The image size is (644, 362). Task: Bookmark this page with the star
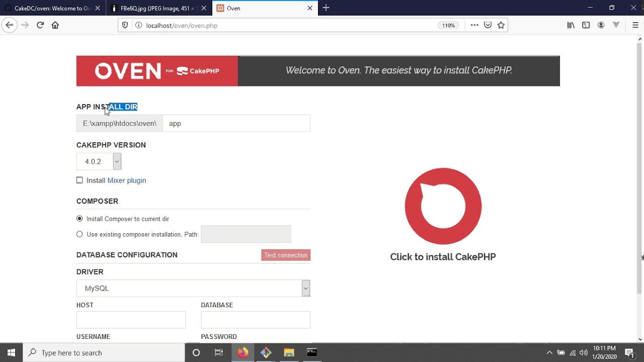tap(501, 25)
